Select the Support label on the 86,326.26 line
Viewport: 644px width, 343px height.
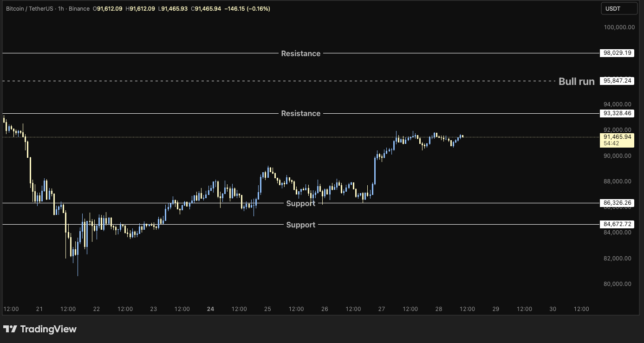[x=300, y=203]
